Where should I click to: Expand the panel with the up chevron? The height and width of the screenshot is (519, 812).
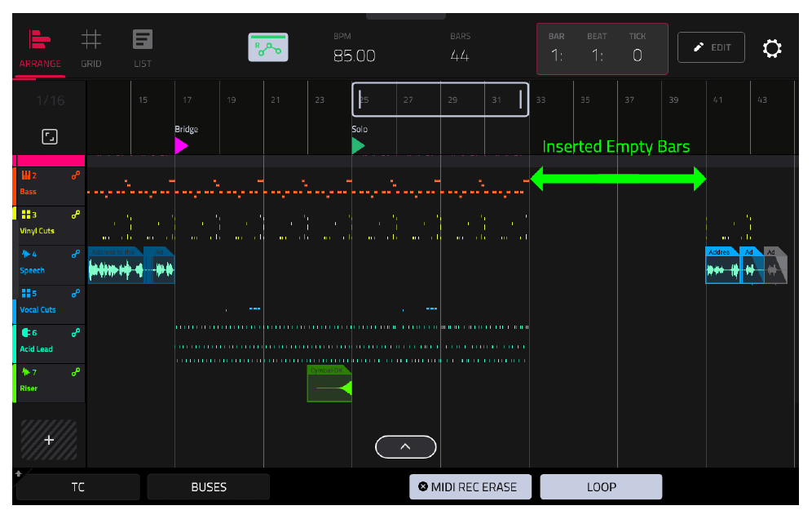pos(405,447)
